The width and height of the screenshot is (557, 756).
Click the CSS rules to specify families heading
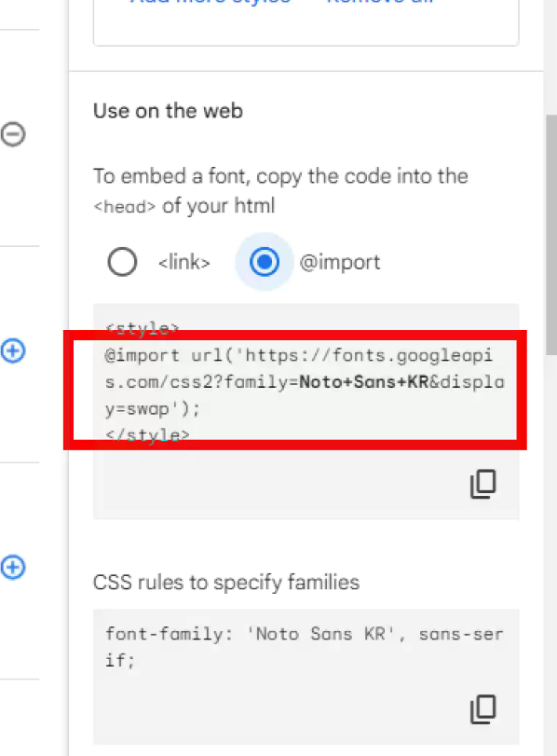click(226, 583)
